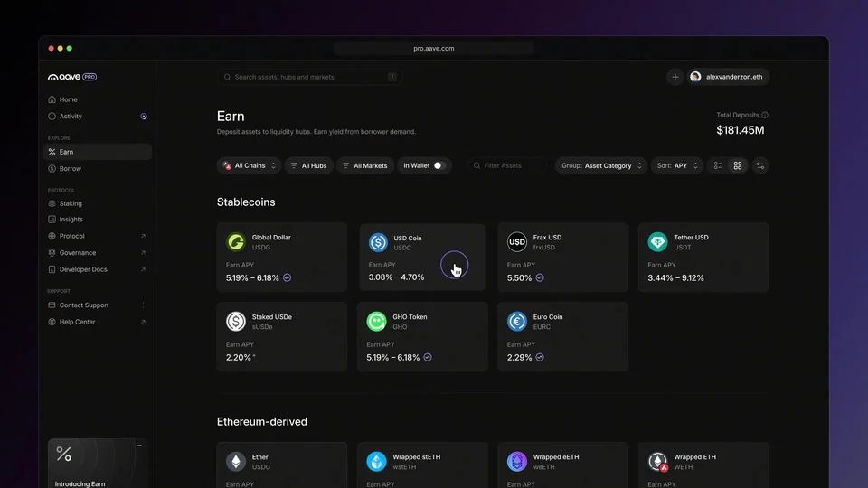The height and width of the screenshot is (488, 868).
Task: Open the All Hubs filter
Action: 309,165
